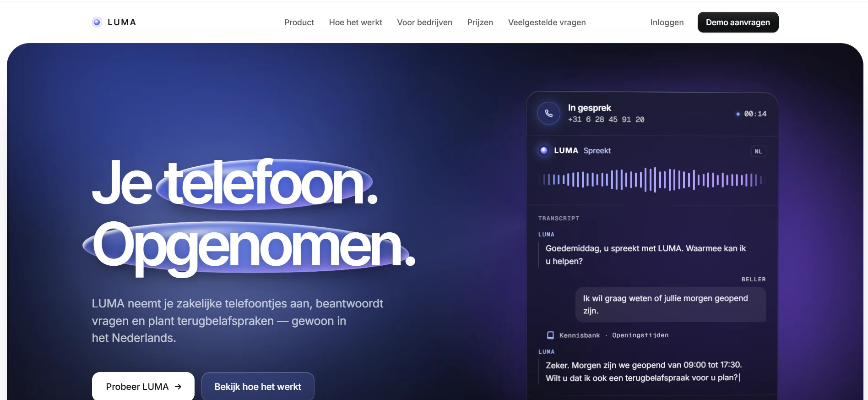This screenshot has height=400, width=868.
Task: Click the BELLER label
Action: click(754, 279)
